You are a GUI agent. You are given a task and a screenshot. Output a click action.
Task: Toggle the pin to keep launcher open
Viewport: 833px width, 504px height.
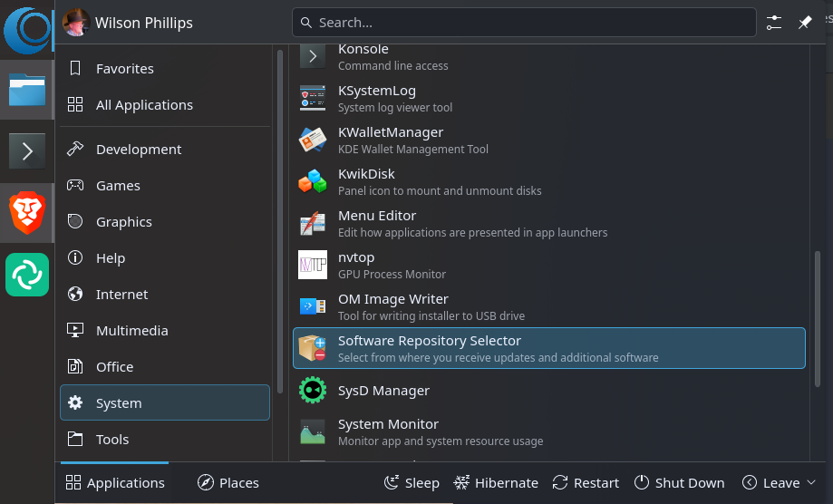point(805,23)
